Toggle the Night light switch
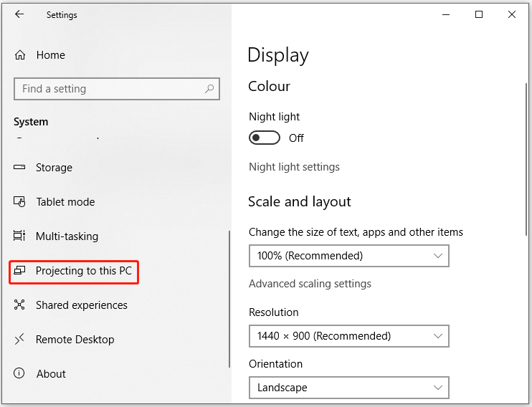The height and width of the screenshot is (407, 532). click(264, 138)
